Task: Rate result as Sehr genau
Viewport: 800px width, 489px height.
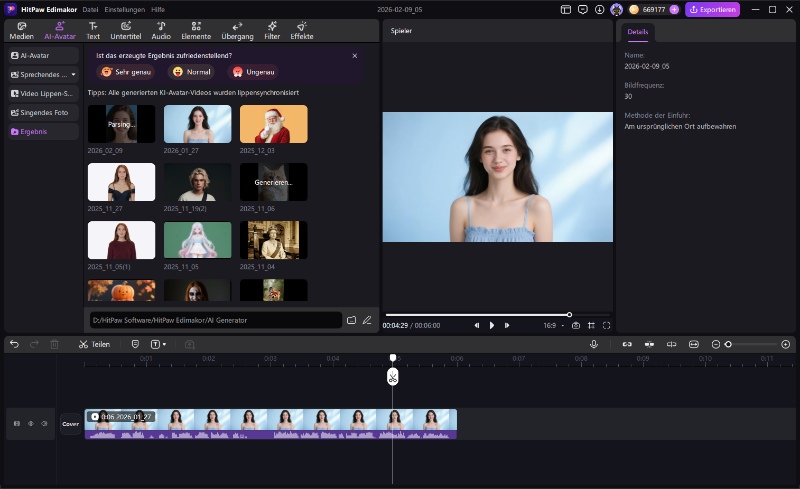Action: pyautogui.click(x=126, y=72)
